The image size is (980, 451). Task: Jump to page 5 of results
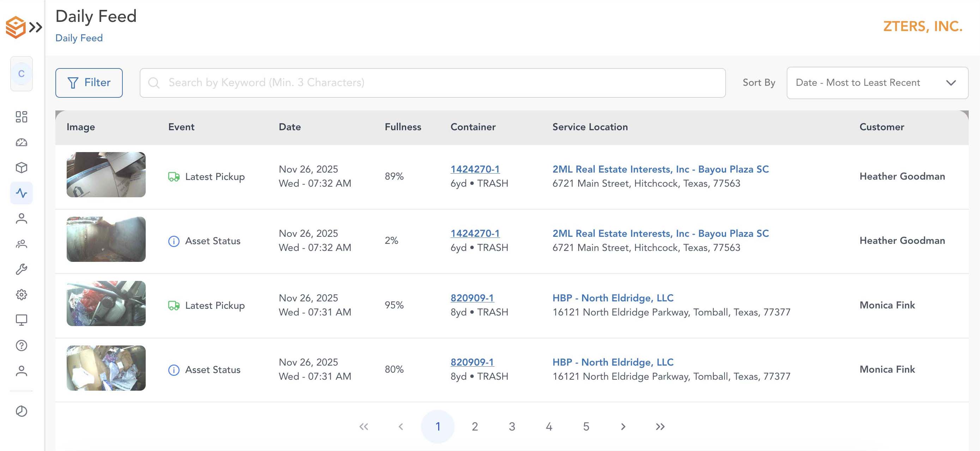(586, 426)
